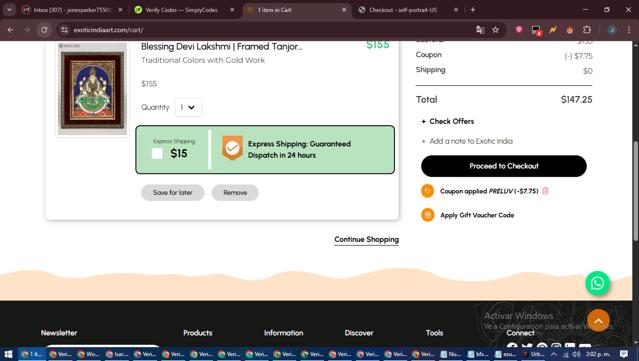
Task: Expand Add a note to Exotic India
Action: [x=467, y=141]
